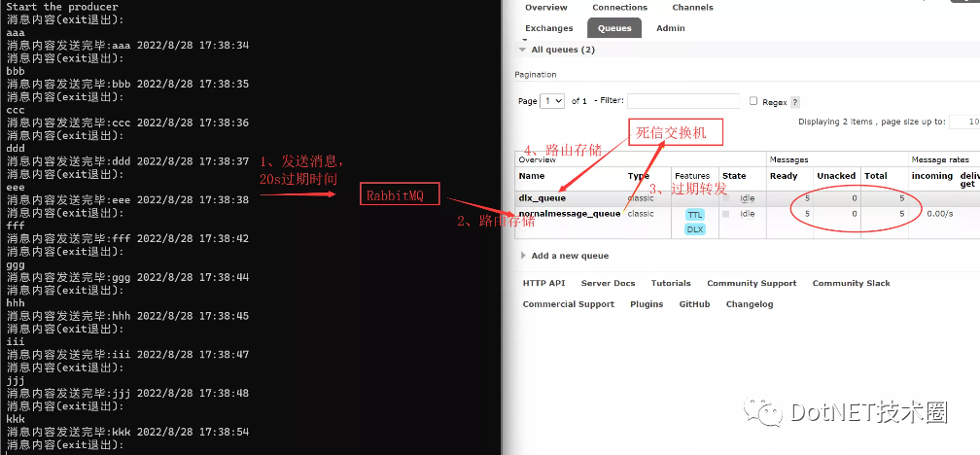Image resolution: width=980 pixels, height=455 pixels.
Task: Sort queues by Total column
Action: pyautogui.click(x=876, y=176)
